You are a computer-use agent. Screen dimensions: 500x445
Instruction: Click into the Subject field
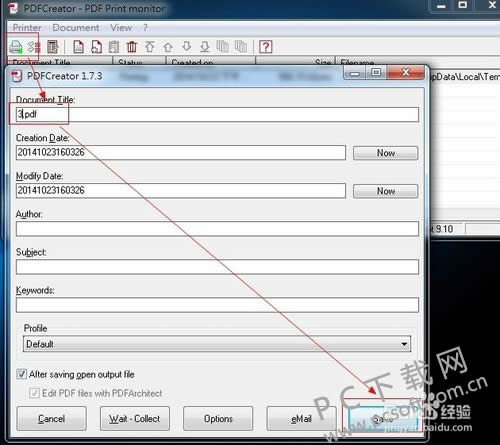(x=217, y=267)
